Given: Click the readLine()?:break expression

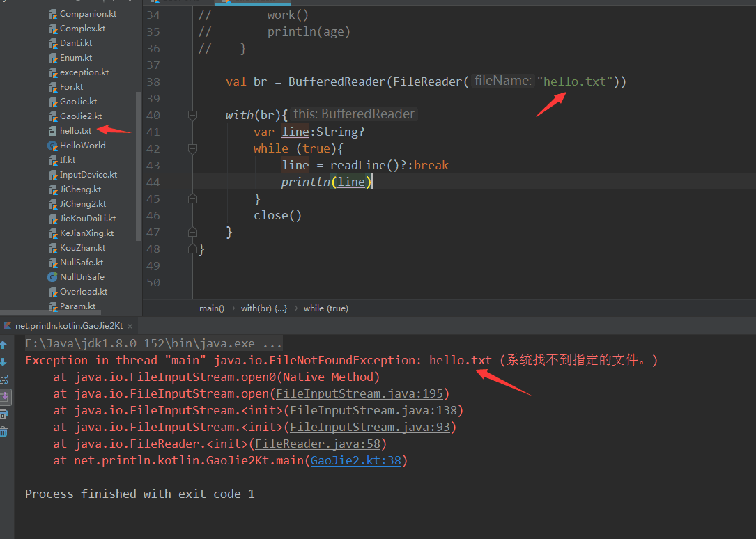Looking at the screenshot, I should pos(389,165).
